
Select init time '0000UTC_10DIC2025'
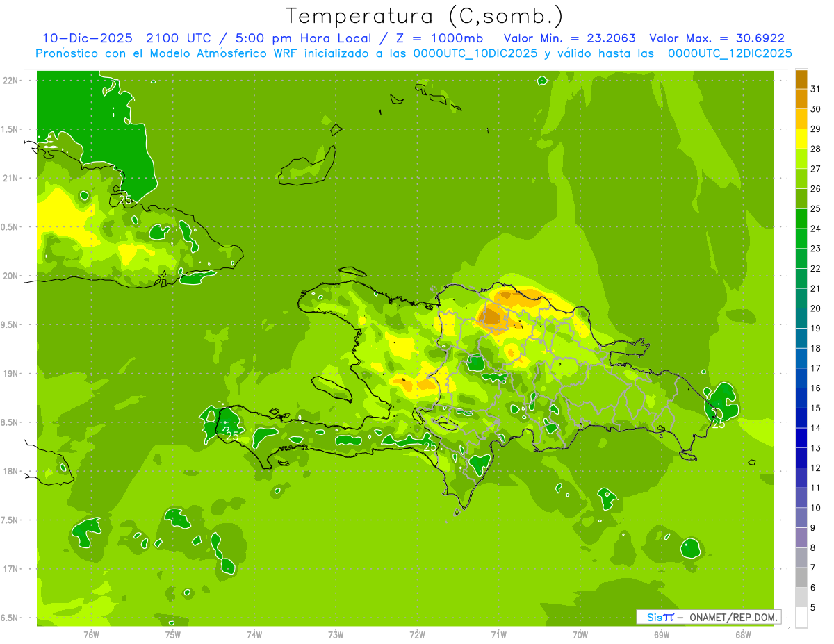[x=475, y=53]
